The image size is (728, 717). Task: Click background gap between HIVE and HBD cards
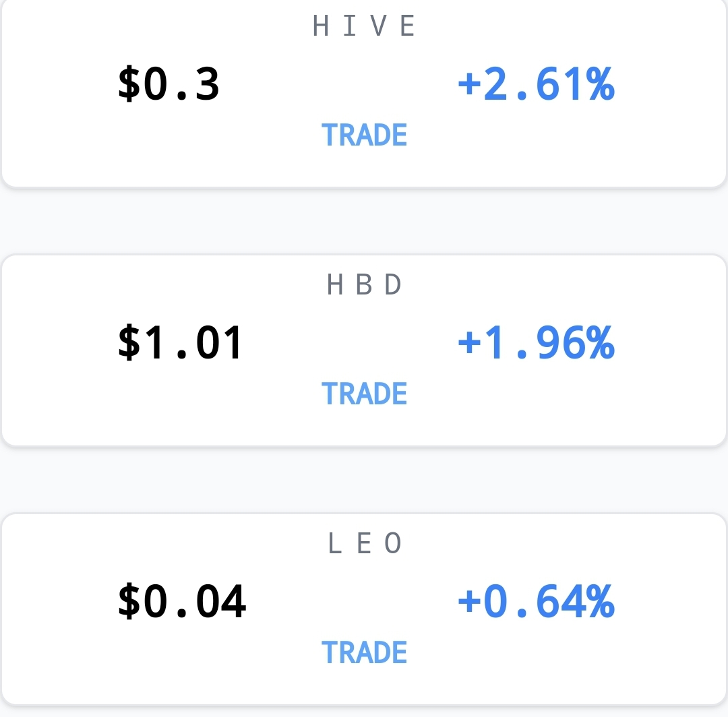tap(364, 221)
